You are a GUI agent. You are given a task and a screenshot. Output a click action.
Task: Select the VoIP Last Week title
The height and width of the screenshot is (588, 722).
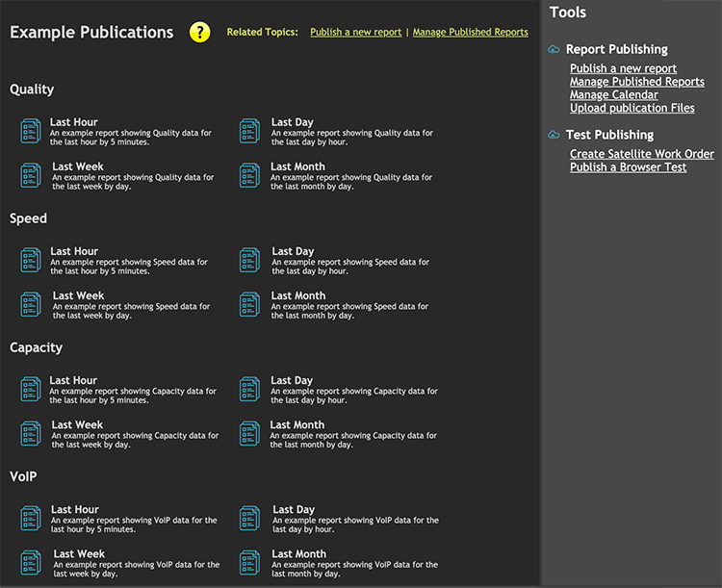[79, 554]
